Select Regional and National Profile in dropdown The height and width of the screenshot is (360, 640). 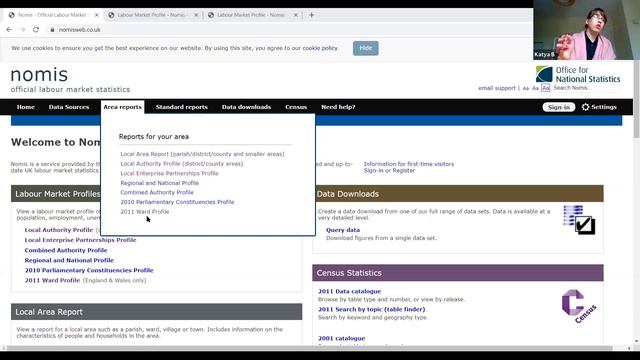[160, 183]
